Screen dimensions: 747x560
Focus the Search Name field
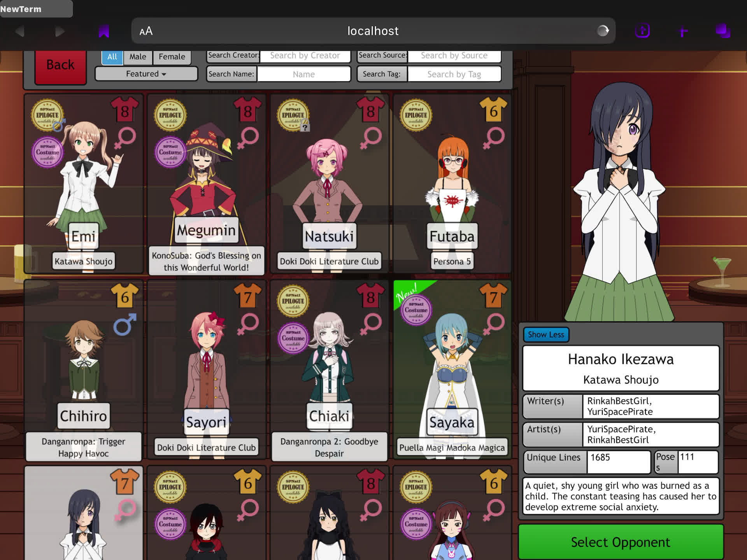point(304,74)
